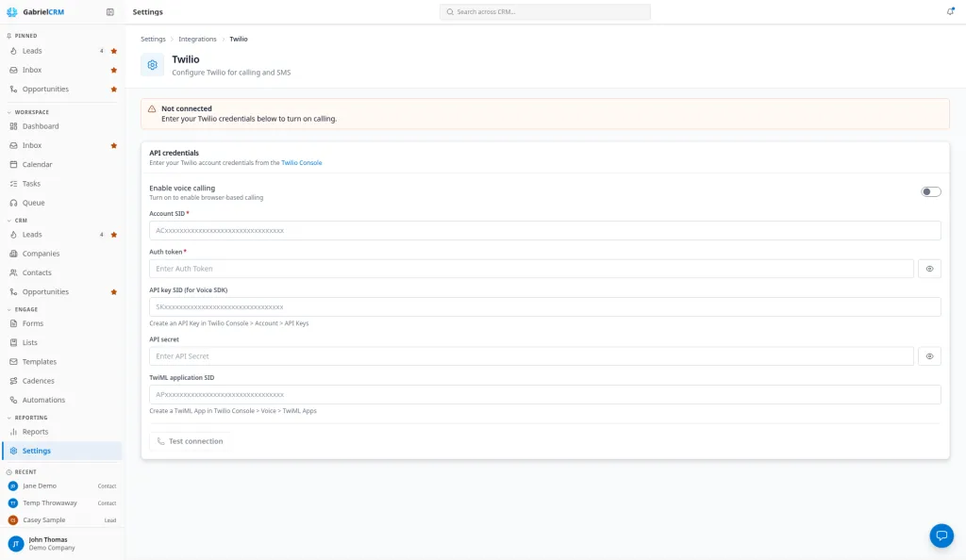Unpin pinned Inbox star icon
966x560 pixels.
coord(113,70)
